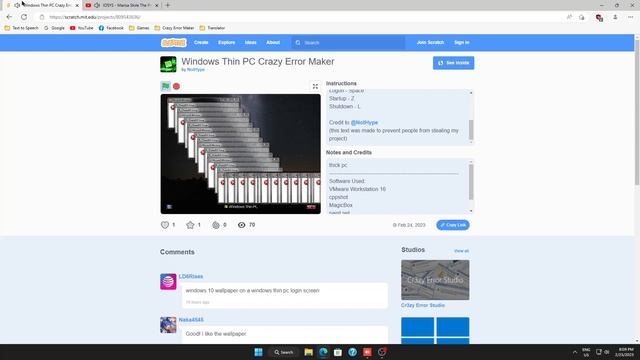This screenshot has height=360, width=640.
Task: Show hidden tray icons chevron
Action: [575, 352]
